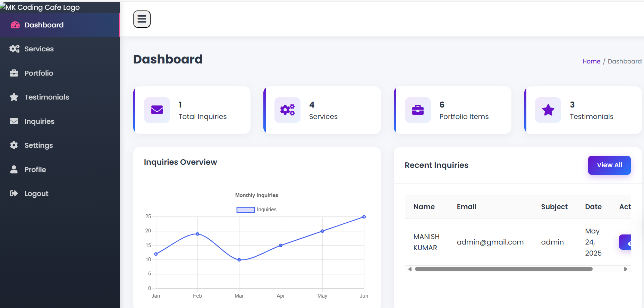Click the Recent Inquiries heading
The height and width of the screenshot is (308, 644).
click(437, 165)
